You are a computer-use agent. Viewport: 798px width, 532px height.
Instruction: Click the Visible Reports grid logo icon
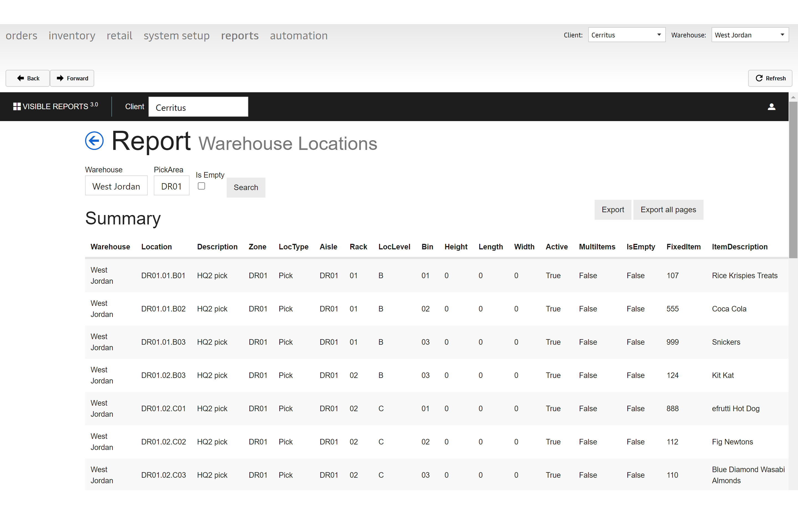17,106
